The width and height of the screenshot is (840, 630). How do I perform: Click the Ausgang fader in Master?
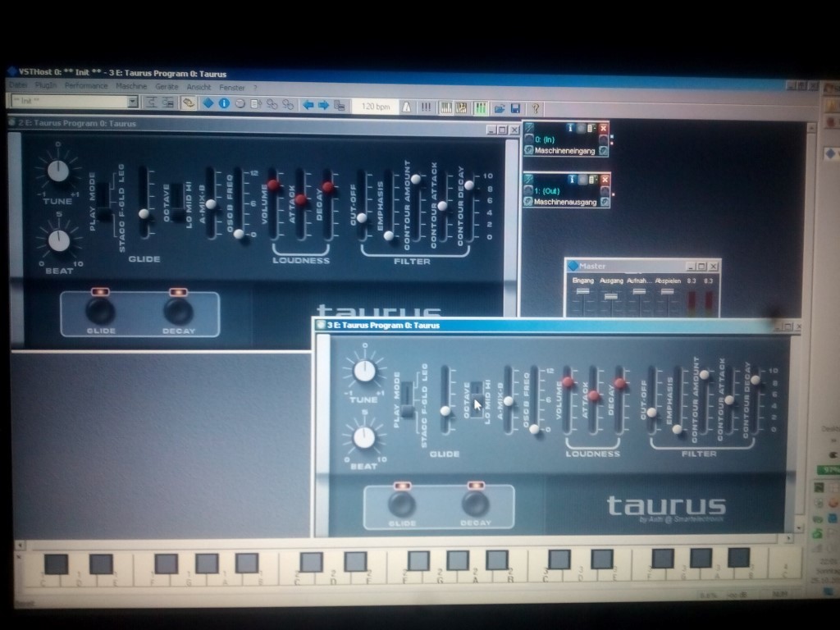610,296
